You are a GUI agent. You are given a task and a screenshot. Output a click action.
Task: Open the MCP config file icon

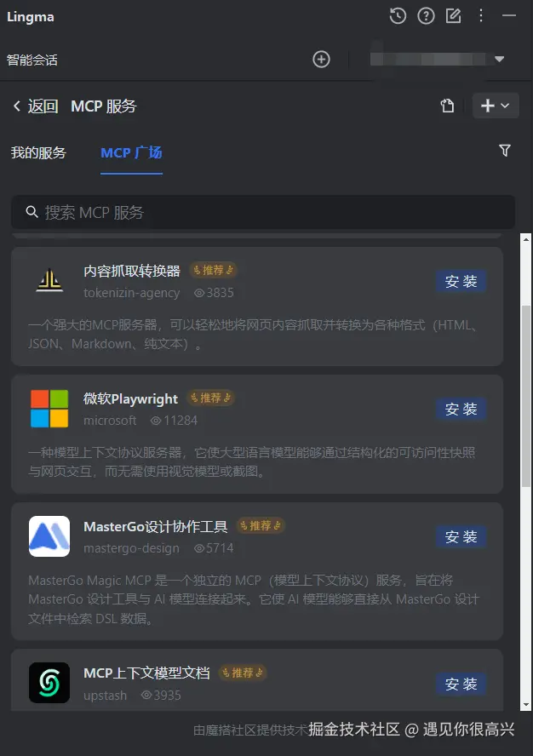447,106
